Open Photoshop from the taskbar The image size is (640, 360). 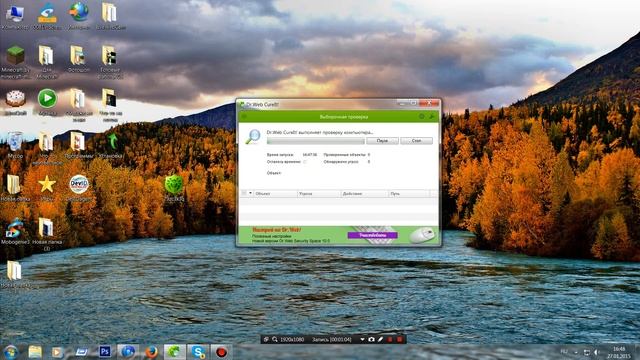[x=105, y=351]
